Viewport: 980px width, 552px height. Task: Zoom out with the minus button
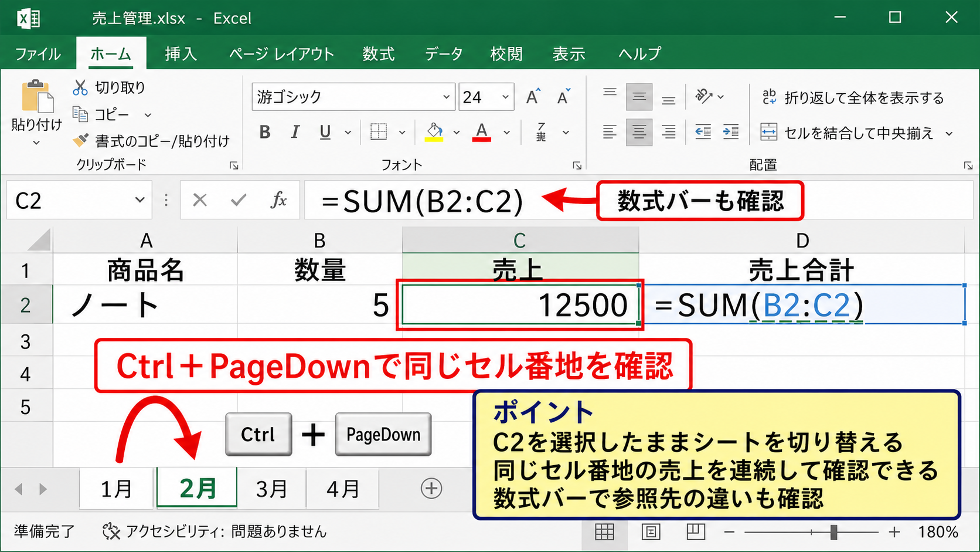[729, 532]
